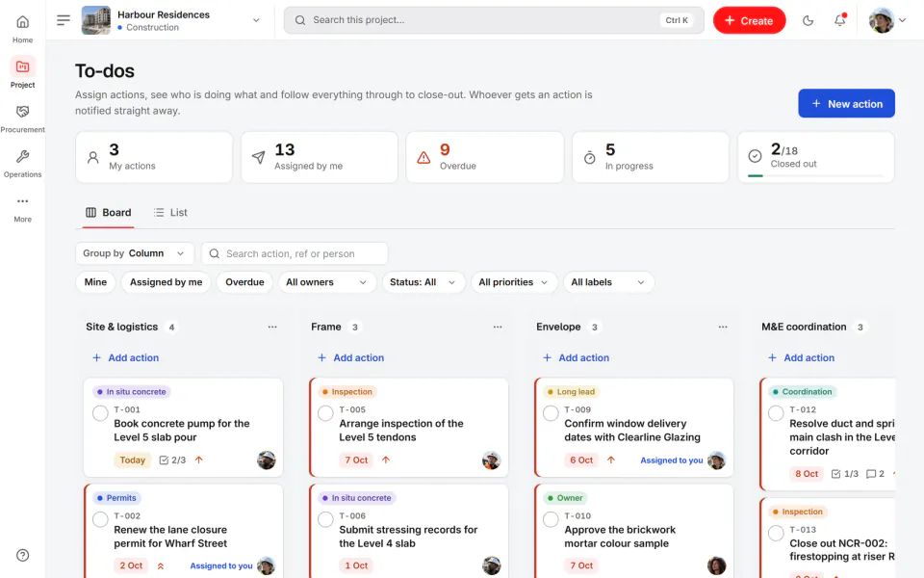Click the urgent double-arrow on T-002 card
924x578 pixels.
click(x=161, y=565)
